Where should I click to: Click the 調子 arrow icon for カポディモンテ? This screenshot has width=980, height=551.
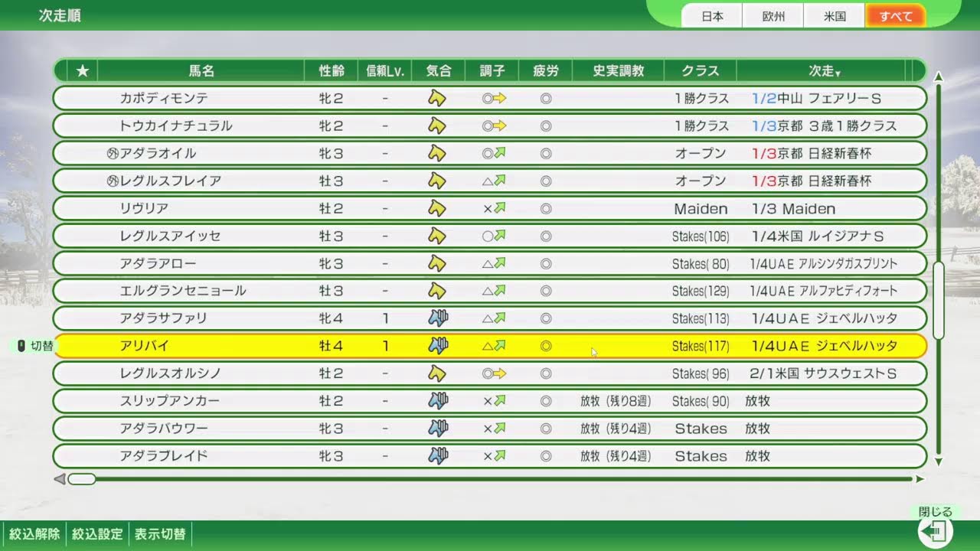point(500,98)
